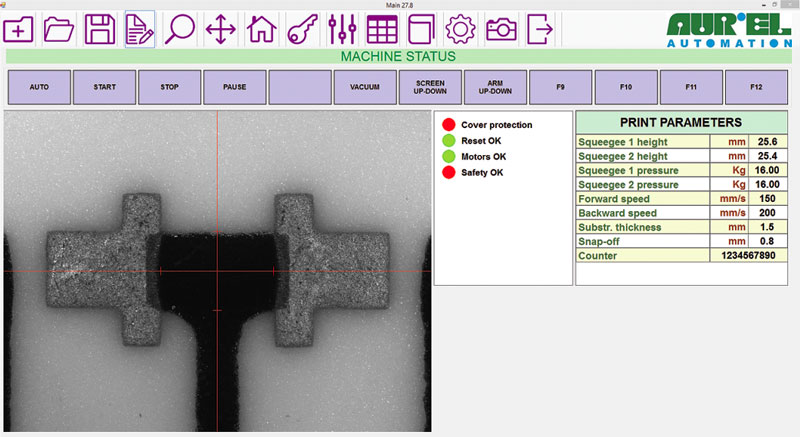Open the sliders adjustment icon
Image resolution: width=800 pixels, height=437 pixels.
(342, 29)
